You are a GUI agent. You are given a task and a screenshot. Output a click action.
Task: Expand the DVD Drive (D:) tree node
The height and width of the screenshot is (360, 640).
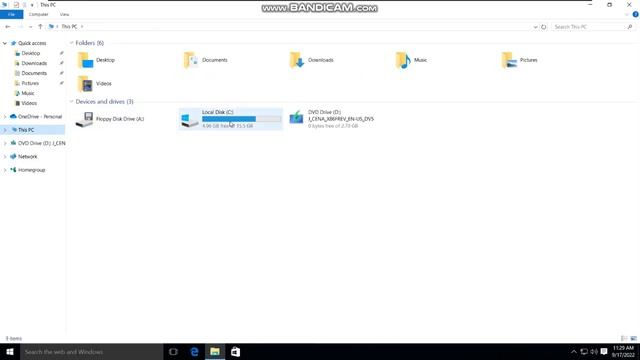5,143
